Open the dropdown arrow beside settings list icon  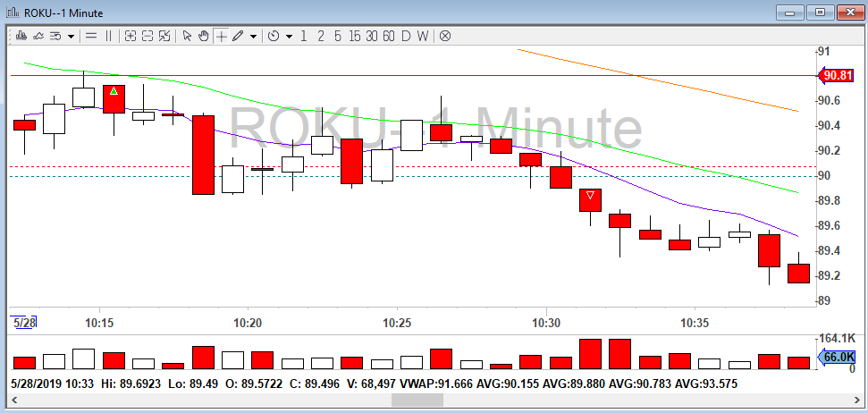click(x=71, y=37)
